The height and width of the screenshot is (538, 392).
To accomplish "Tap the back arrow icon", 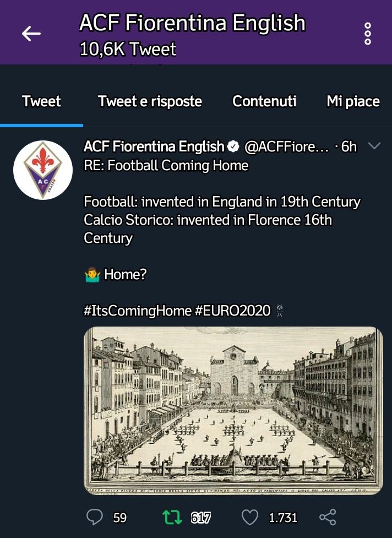I will [31, 34].
